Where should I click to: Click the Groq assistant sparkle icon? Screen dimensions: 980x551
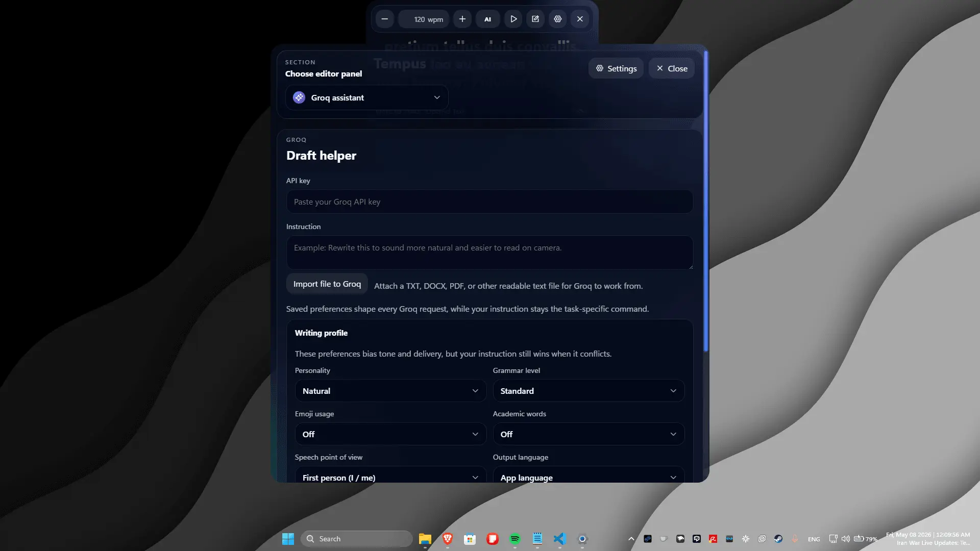(299, 97)
